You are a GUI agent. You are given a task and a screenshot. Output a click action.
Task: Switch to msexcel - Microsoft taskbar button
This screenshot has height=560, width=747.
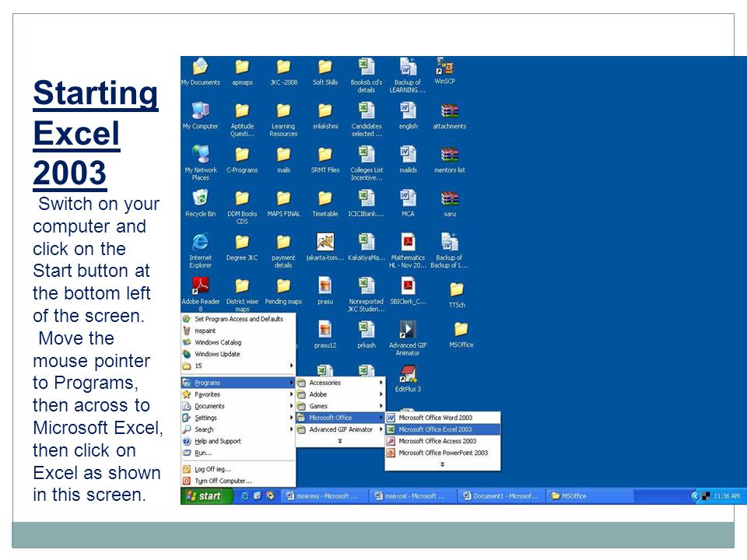click(412, 495)
